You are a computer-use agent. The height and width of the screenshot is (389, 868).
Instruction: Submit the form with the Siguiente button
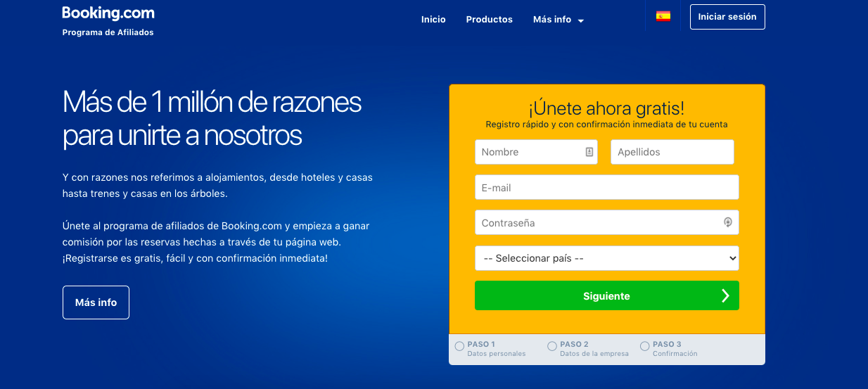(607, 295)
